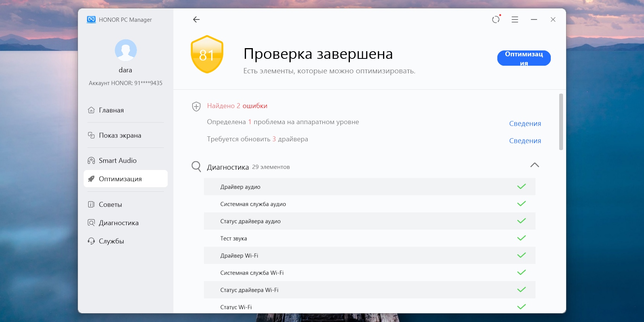Click the rocket icon for Оптимизация
644x322 pixels.
(91, 179)
